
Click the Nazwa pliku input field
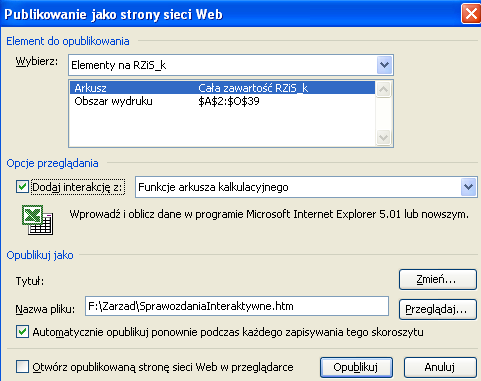[x=237, y=306]
